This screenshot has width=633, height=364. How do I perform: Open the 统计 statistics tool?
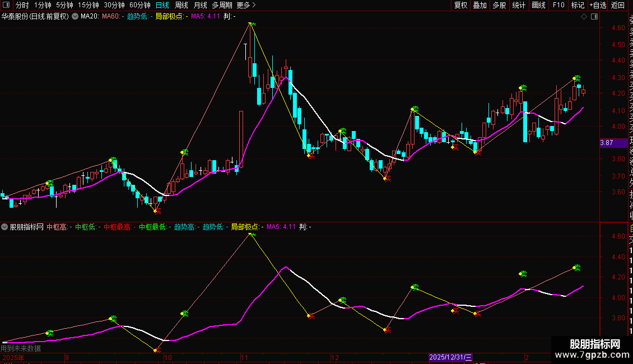(x=519, y=5)
